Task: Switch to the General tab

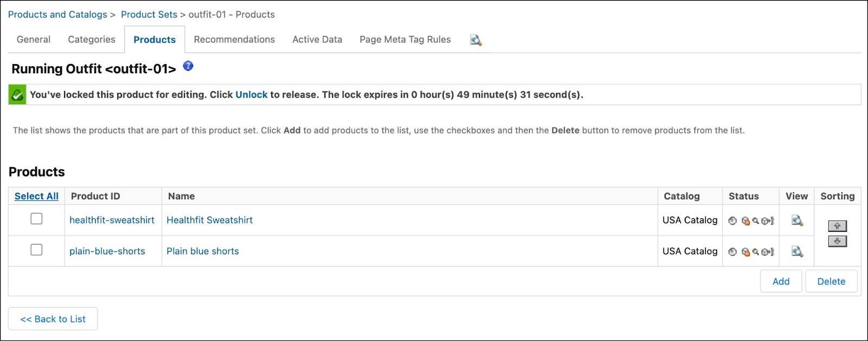Action: pyautogui.click(x=34, y=40)
